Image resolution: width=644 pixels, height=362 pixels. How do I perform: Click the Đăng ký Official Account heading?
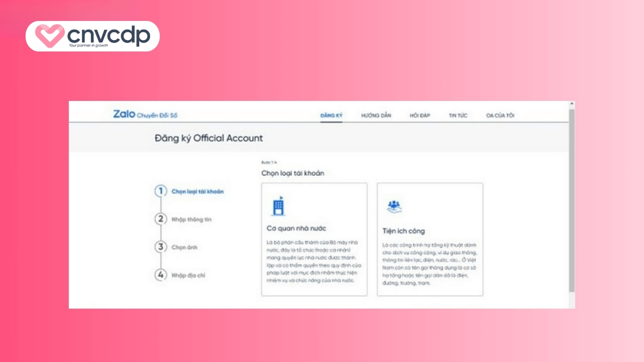pyautogui.click(x=208, y=138)
